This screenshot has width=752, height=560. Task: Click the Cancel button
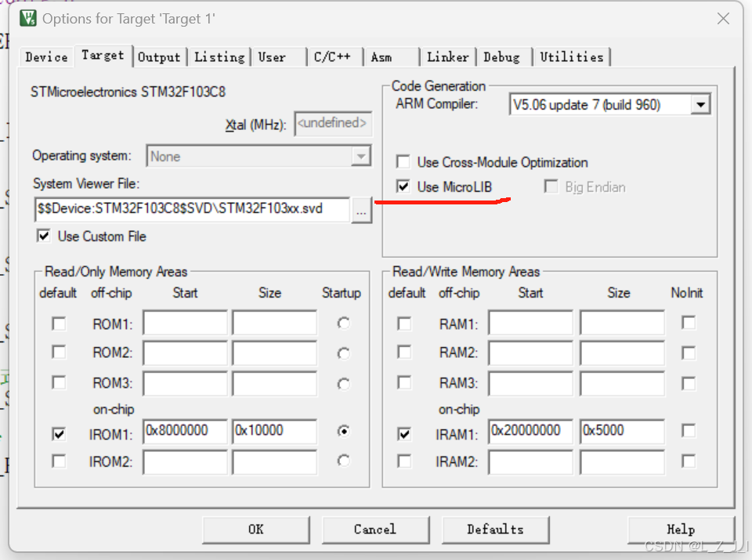coord(375,529)
